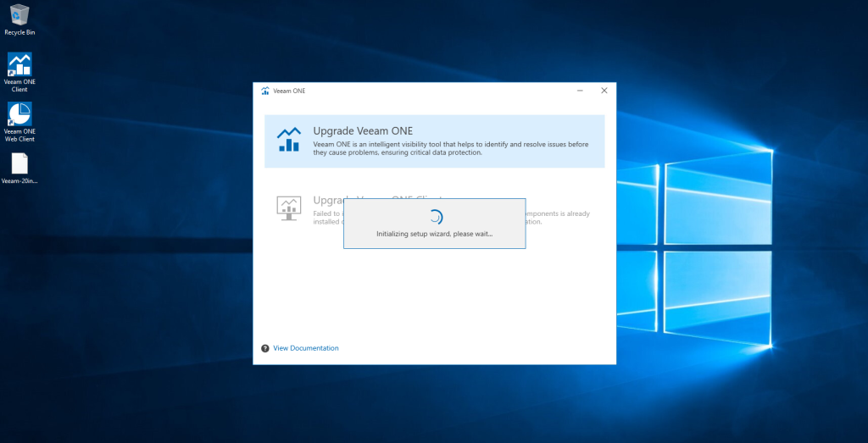Click the Upgrade Veeam ONE Client monitor icon
The image size is (868, 443).
(x=288, y=208)
